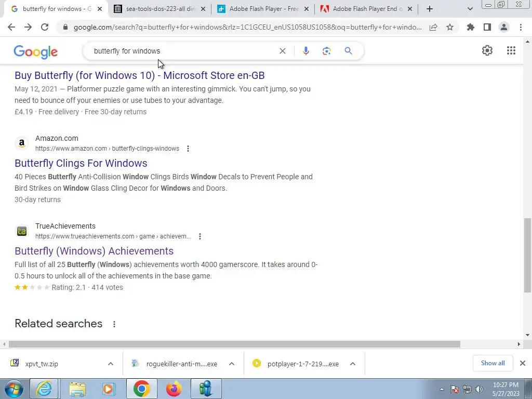Start voice search with the microphone

coord(305,51)
